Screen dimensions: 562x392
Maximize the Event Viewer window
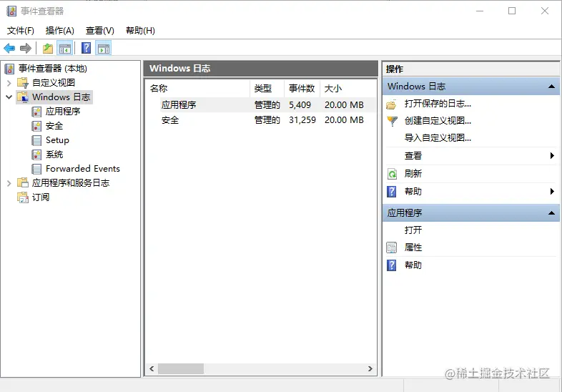(x=512, y=11)
